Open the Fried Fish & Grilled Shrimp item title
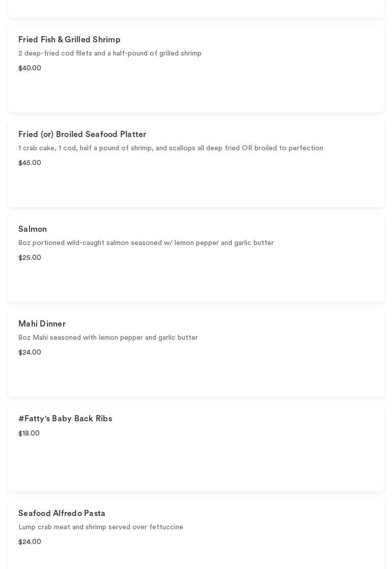Image resolution: width=392 pixels, height=569 pixels. click(69, 40)
